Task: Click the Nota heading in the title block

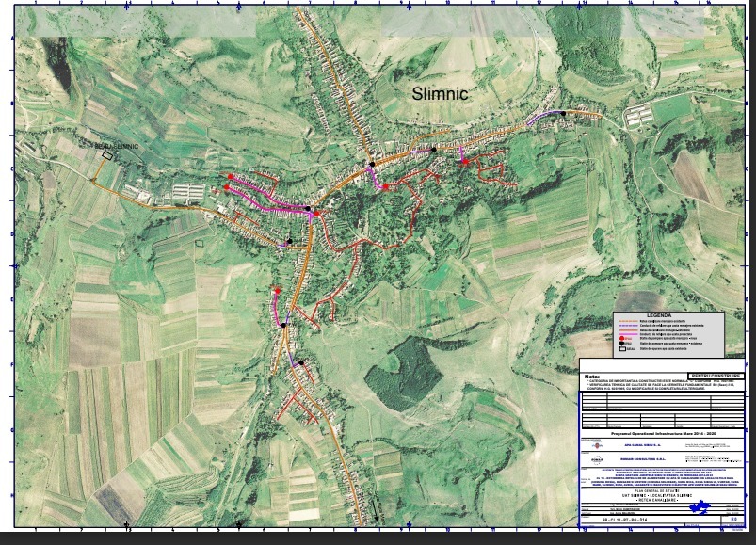Action: coord(593,377)
